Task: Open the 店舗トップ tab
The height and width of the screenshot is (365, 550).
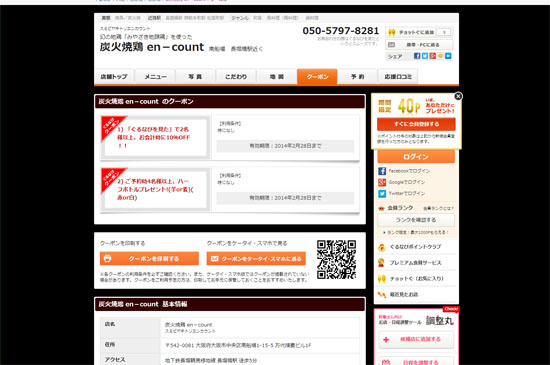Action: (x=114, y=76)
